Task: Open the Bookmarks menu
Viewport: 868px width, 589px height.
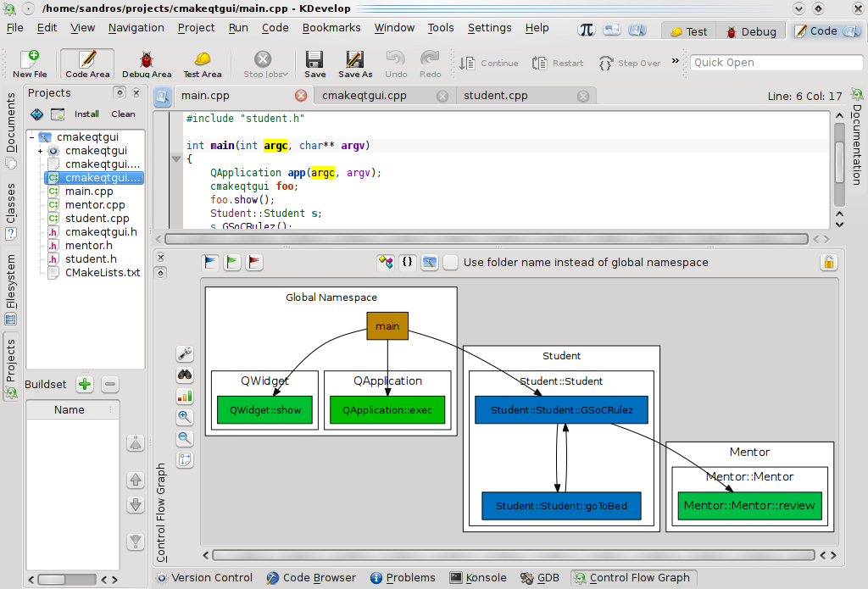Action: click(331, 28)
